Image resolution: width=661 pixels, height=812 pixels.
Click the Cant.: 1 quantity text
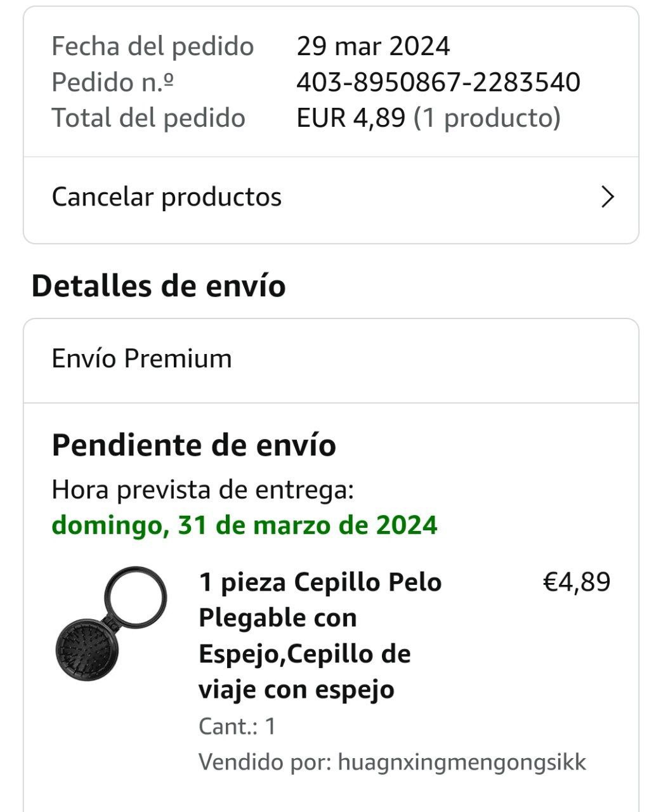click(237, 726)
